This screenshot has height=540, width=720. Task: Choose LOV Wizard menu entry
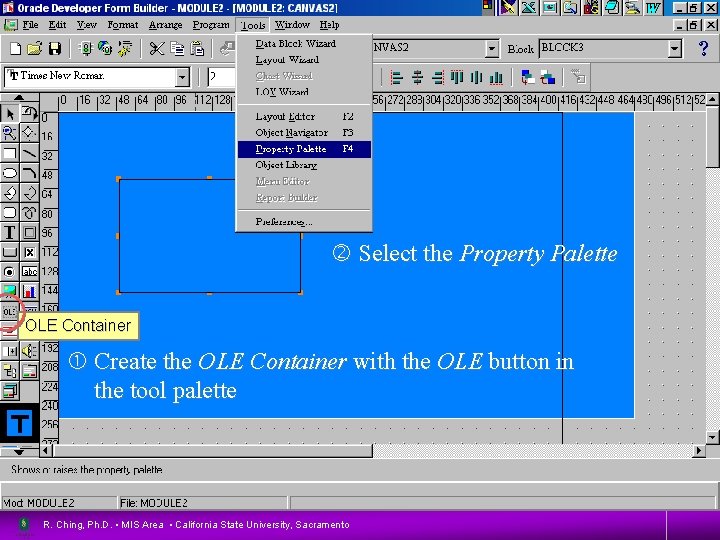[304, 92]
